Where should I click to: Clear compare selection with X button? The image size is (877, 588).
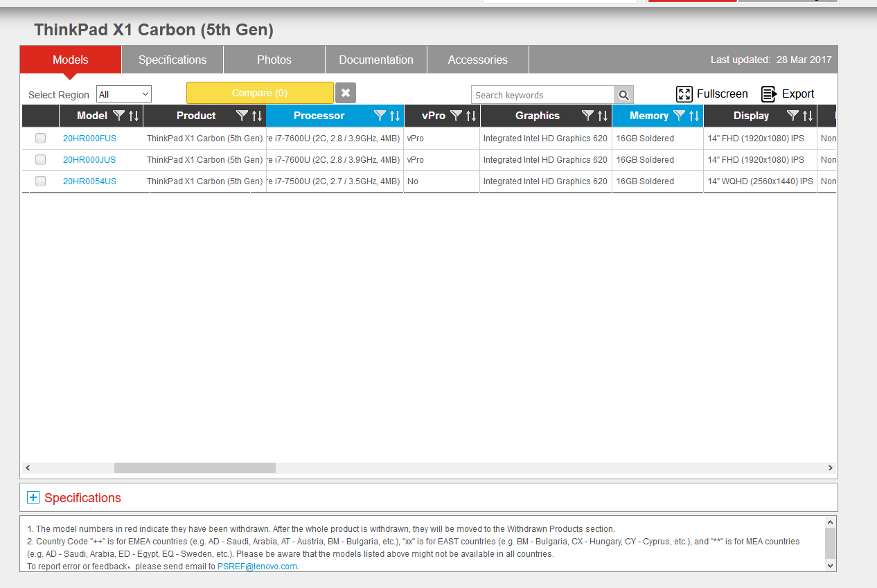346,93
